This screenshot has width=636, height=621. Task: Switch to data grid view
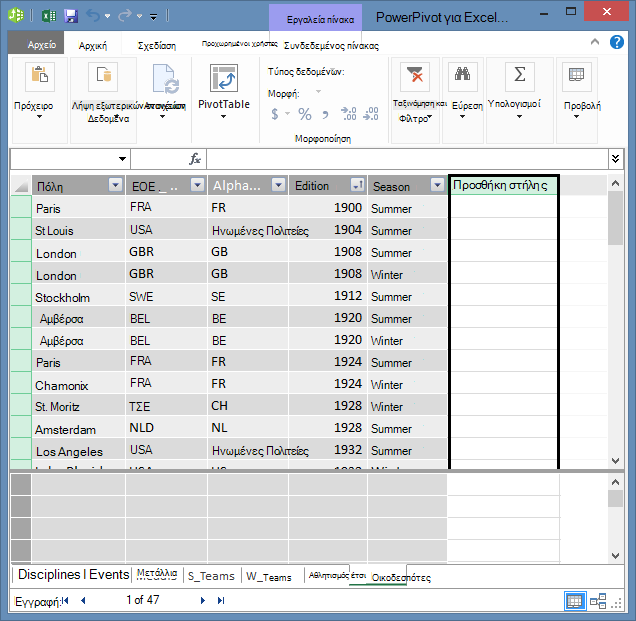pyautogui.click(x=574, y=601)
